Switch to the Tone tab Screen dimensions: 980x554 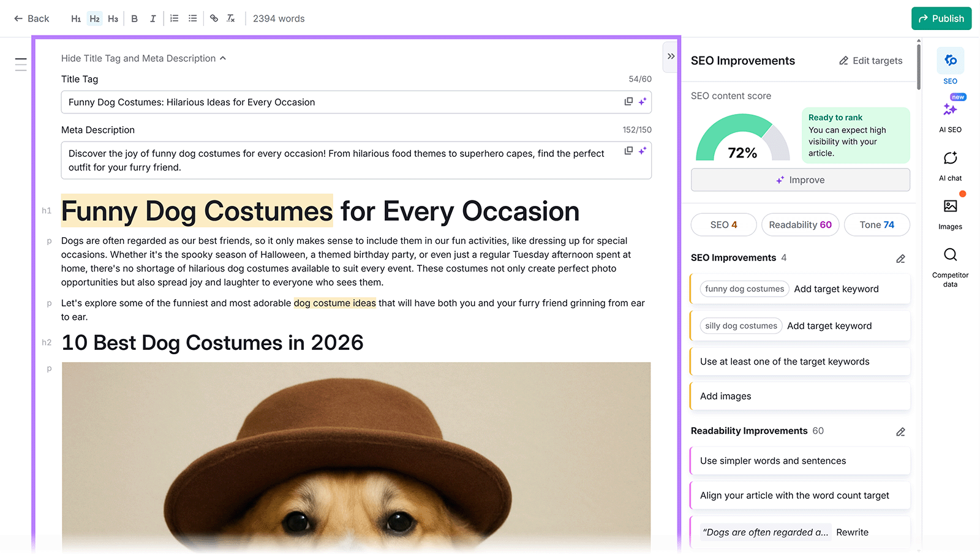pyautogui.click(x=876, y=225)
